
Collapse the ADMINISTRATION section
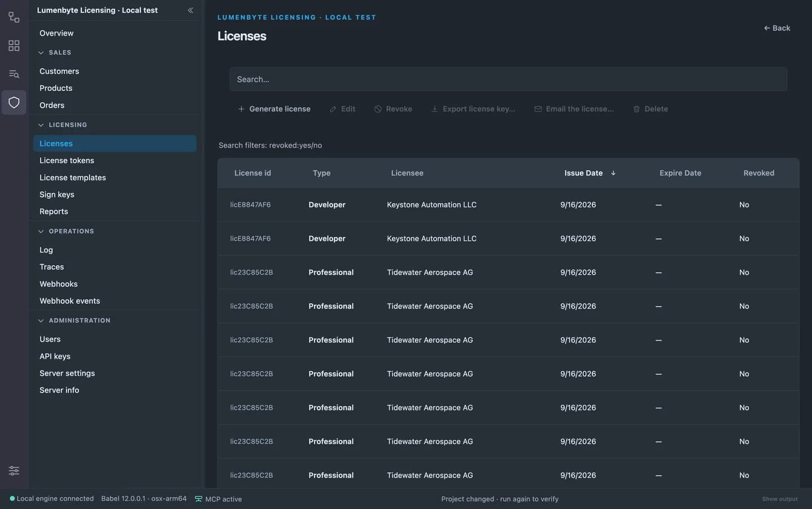(74, 320)
